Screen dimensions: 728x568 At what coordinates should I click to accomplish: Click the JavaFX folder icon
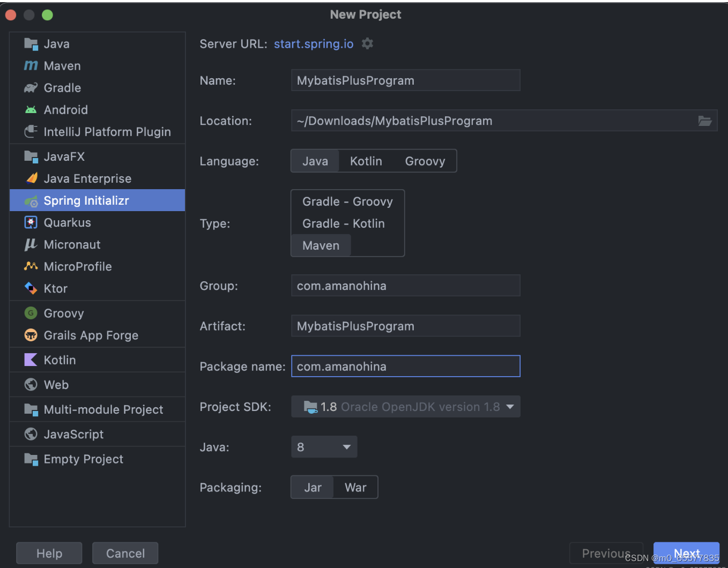pos(31,156)
